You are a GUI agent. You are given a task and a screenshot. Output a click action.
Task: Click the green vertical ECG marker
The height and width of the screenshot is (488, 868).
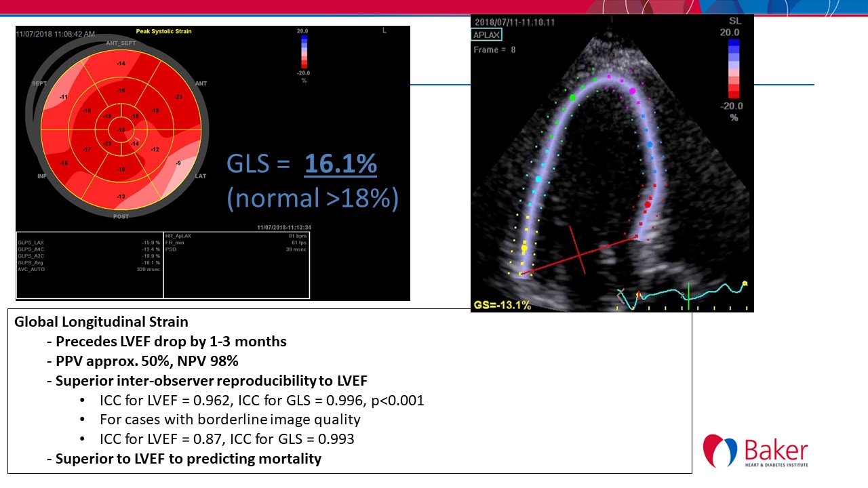pyautogui.click(x=688, y=299)
